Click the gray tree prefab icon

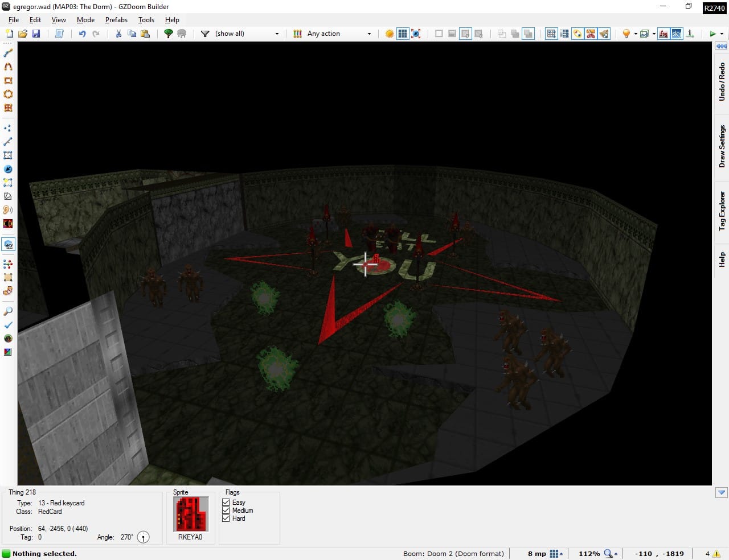(x=182, y=34)
